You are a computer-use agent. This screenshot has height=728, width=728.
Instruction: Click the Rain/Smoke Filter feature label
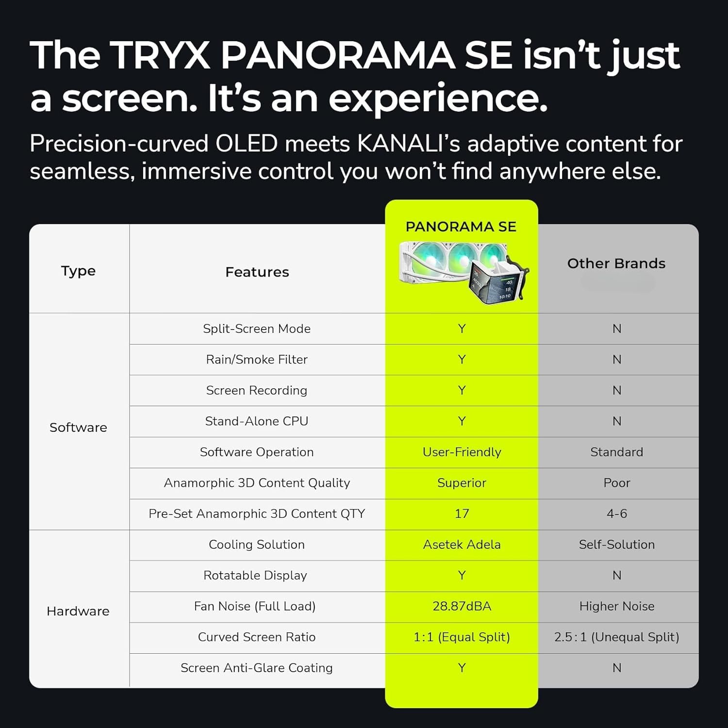point(257,360)
